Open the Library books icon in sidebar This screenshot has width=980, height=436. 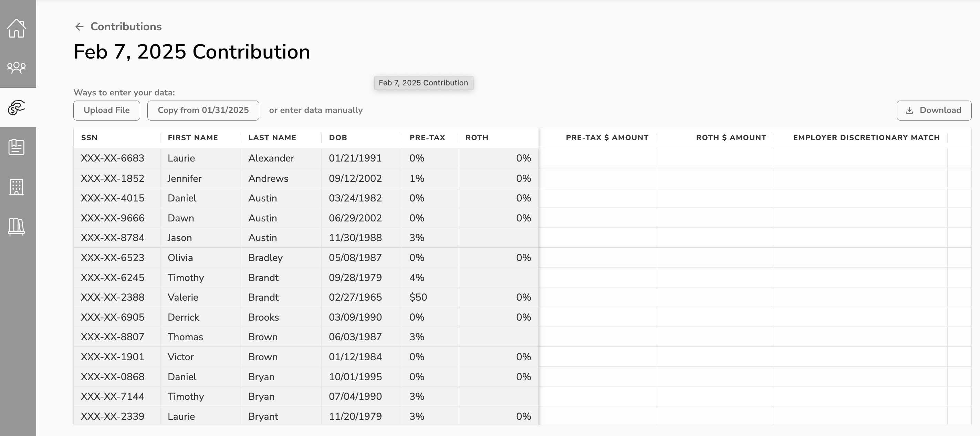click(x=17, y=227)
